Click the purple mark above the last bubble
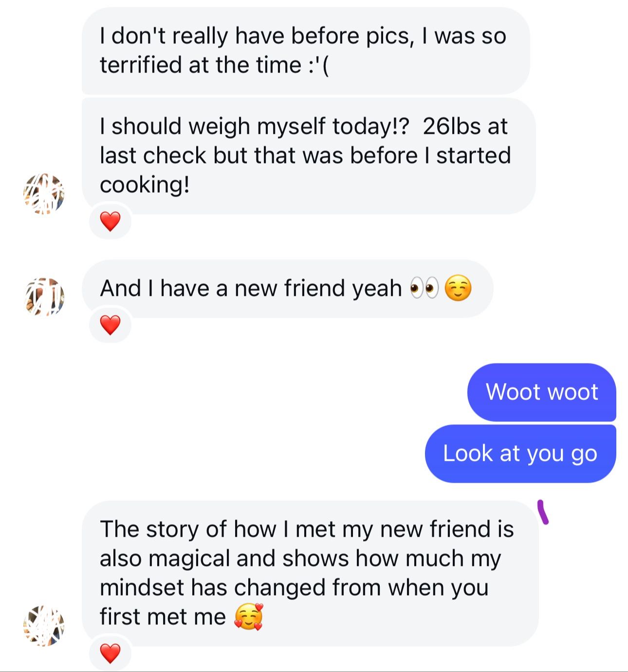Viewport: 628px width, 672px height. 543,512
